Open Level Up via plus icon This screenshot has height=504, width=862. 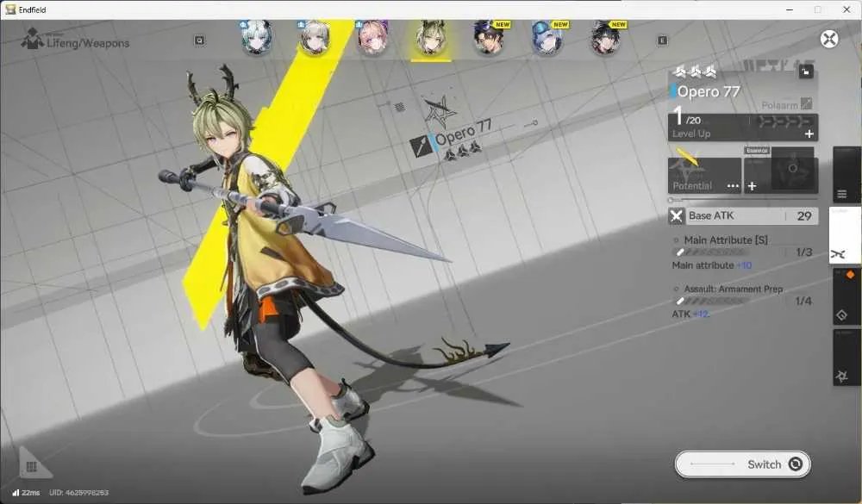809,134
